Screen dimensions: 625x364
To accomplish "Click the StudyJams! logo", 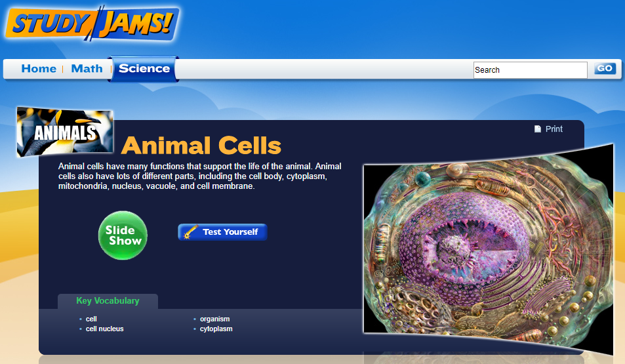I will coord(92,24).
